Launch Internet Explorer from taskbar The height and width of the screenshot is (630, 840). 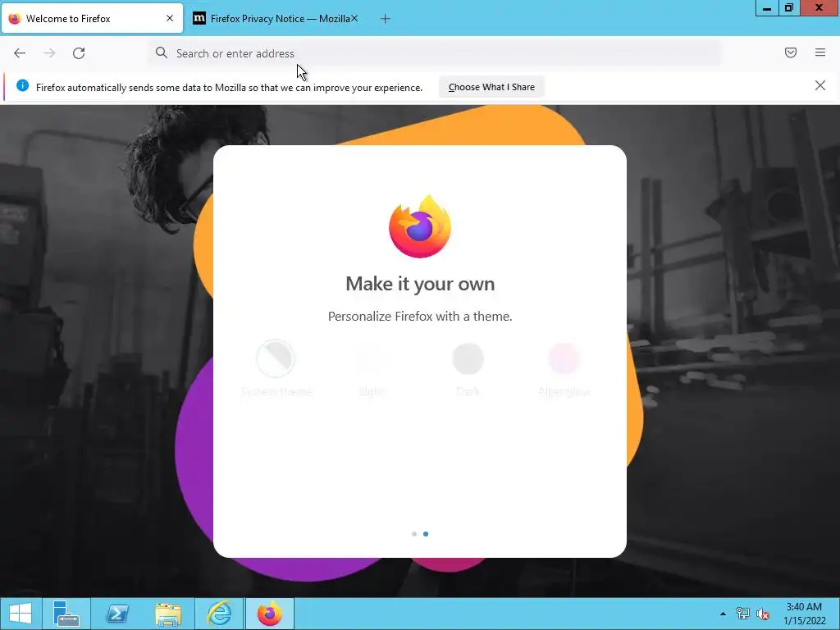pyautogui.click(x=219, y=614)
